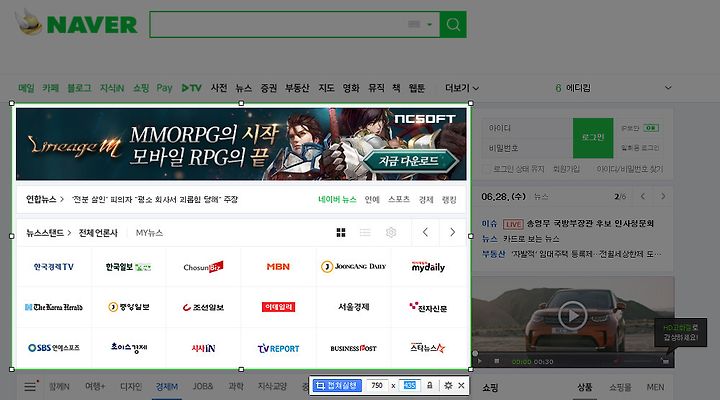Click the green search magnifier button
This screenshot has height=400, width=720.
[453, 24]
